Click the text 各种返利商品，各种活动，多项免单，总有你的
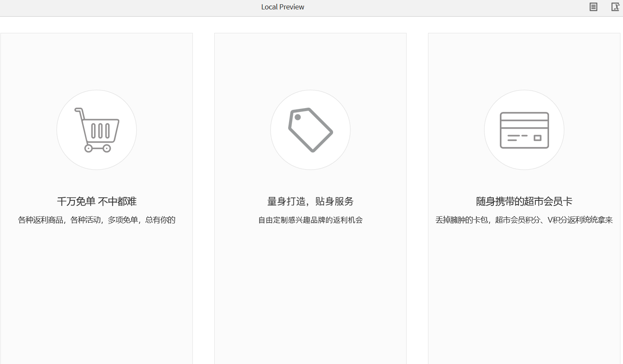The width and height of the screenshot is (623, 364). [97, 220]
